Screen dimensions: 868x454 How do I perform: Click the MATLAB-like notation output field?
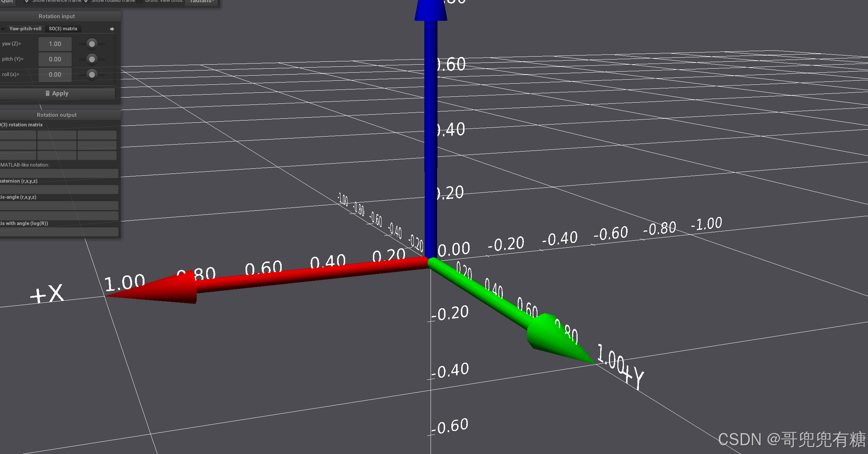coord(59,173)
